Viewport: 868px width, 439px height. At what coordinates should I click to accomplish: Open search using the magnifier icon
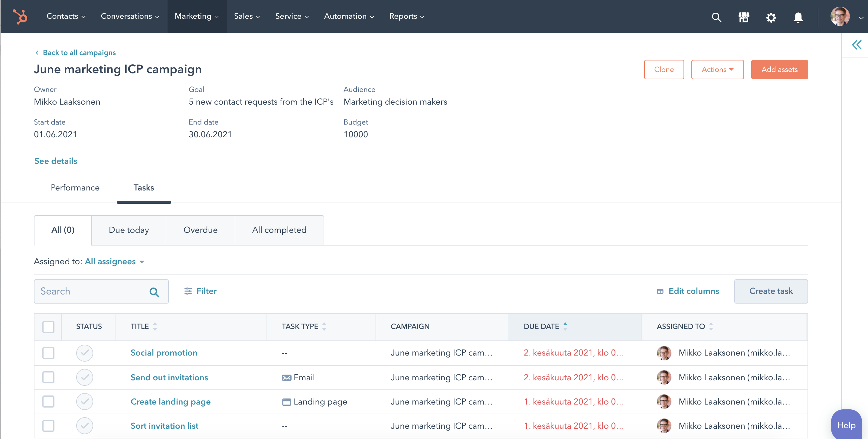coord(716,17)
